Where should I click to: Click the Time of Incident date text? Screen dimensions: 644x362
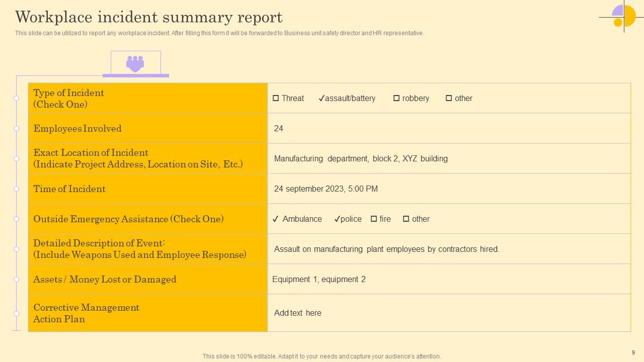point(326,189)
